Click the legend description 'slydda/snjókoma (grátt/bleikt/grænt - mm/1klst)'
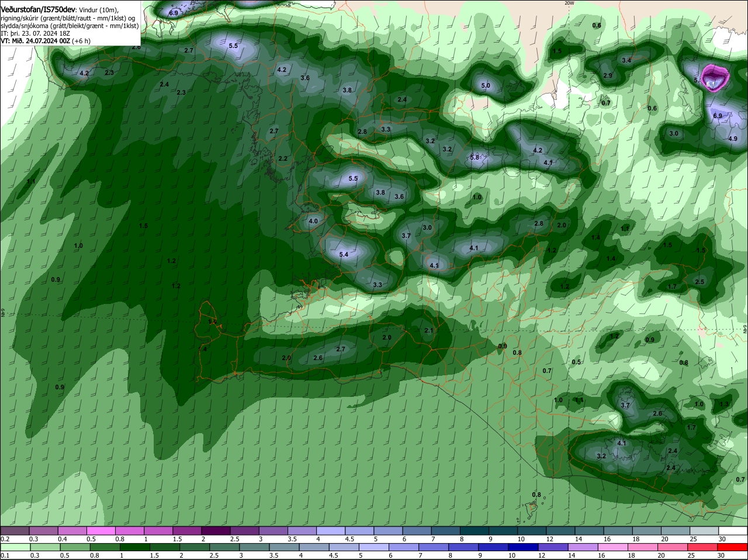Screen dimensions: 748x560 (x=70, y=26)
